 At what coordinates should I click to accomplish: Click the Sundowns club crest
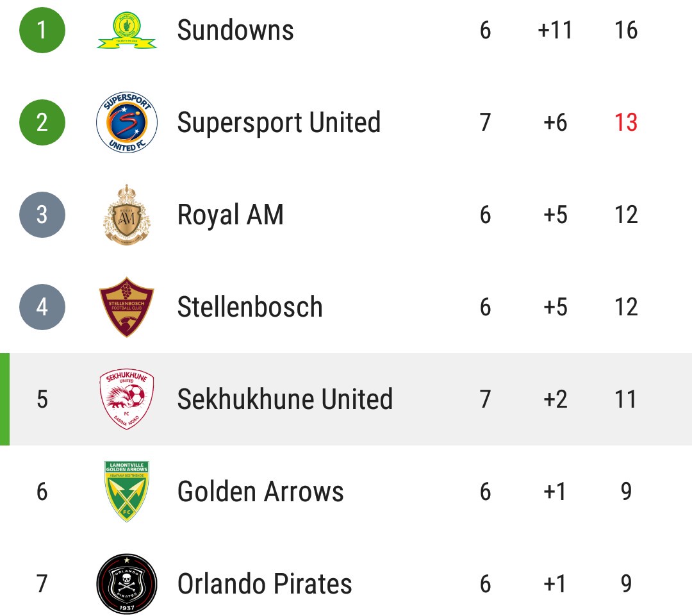click(x=127, y=31)
